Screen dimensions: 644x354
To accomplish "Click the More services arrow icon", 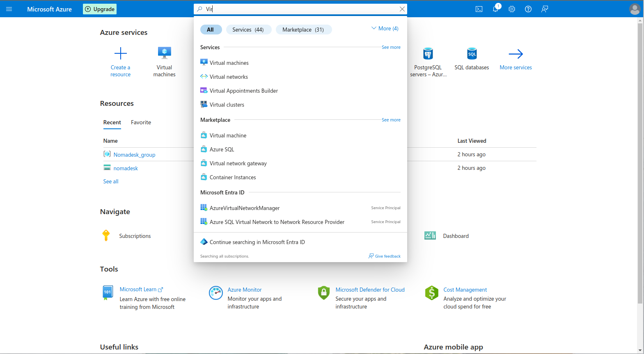I will pyautogui.click(x=516, y=54).
